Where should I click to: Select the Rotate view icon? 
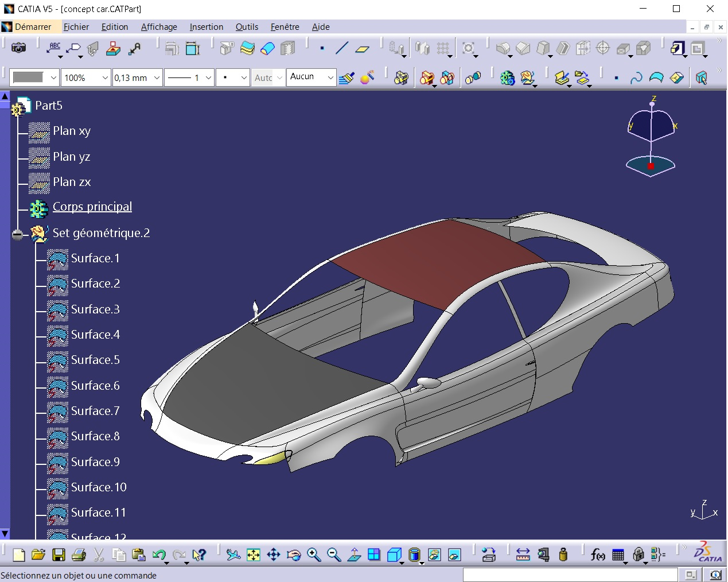294,554
